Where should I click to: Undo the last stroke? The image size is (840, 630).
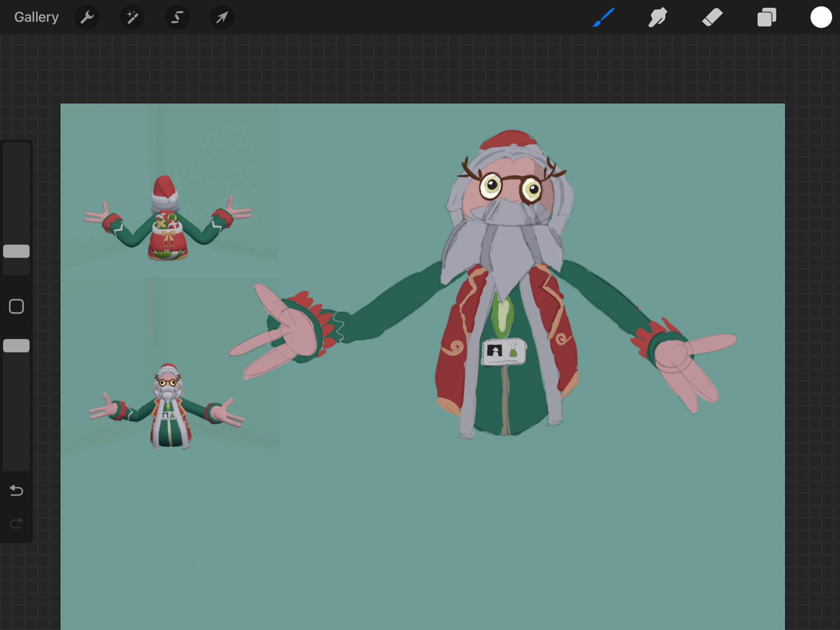pyautogui.click(x=16, y=490)
